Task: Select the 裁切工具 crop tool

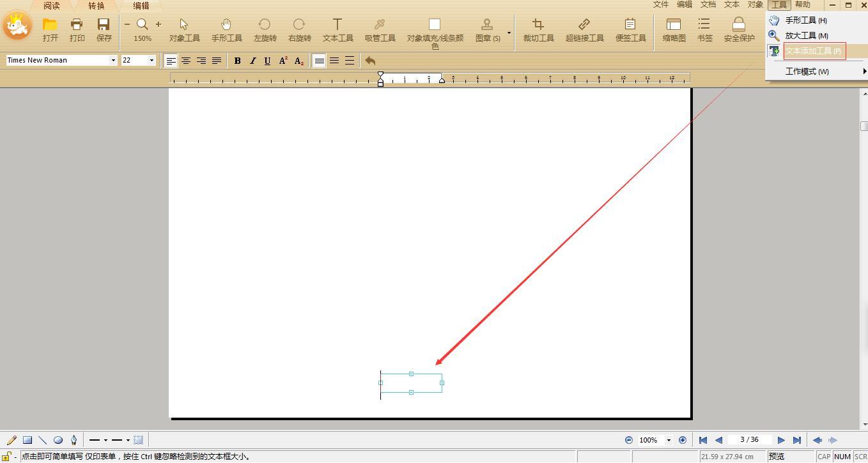Action: point(538,29)
